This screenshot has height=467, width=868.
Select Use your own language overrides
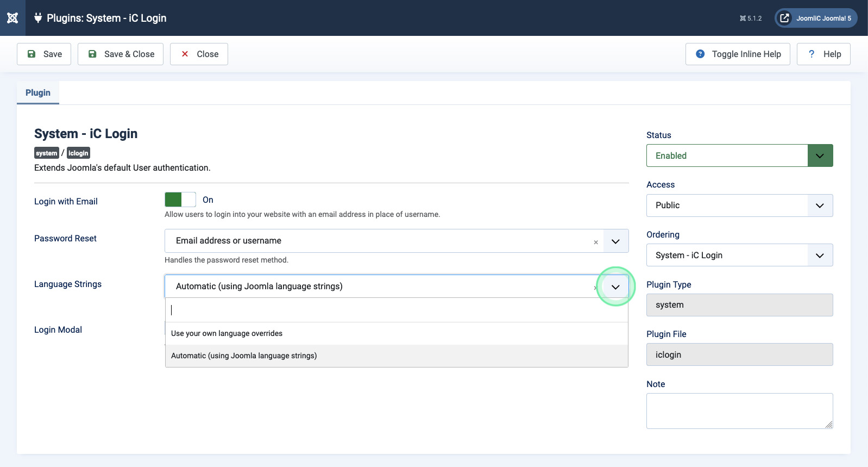click(x=397, y=334)
